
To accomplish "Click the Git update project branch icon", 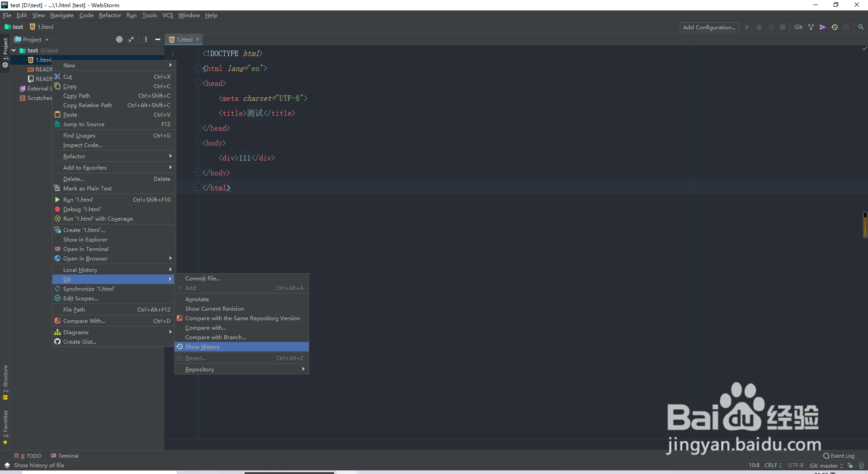I will point(811,27).
